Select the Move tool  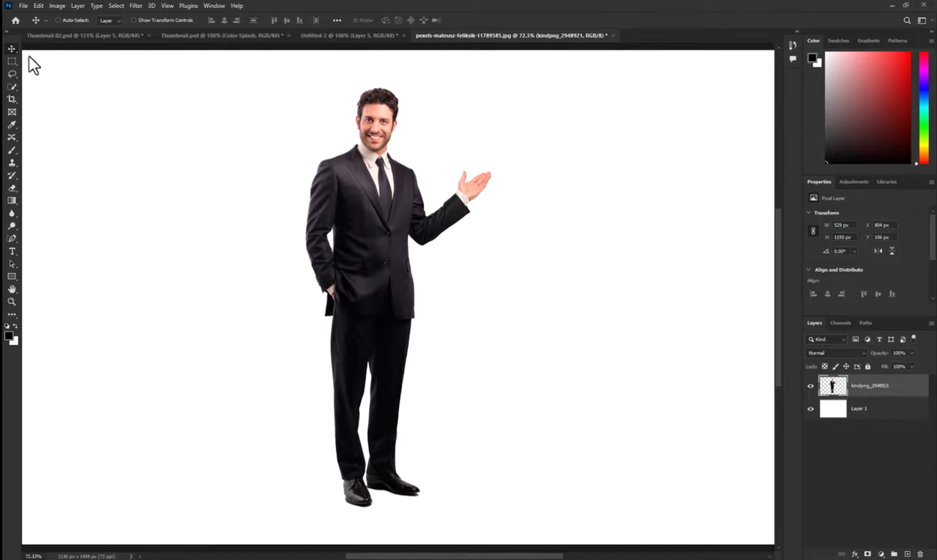12,48
